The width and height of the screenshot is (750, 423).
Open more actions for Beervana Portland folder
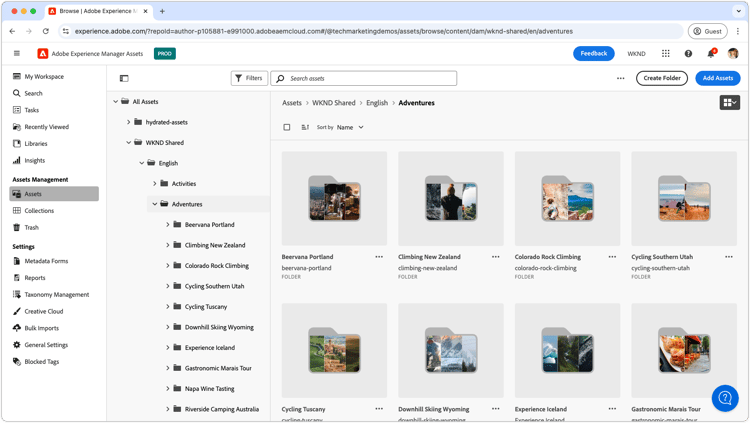coord(379,257)
